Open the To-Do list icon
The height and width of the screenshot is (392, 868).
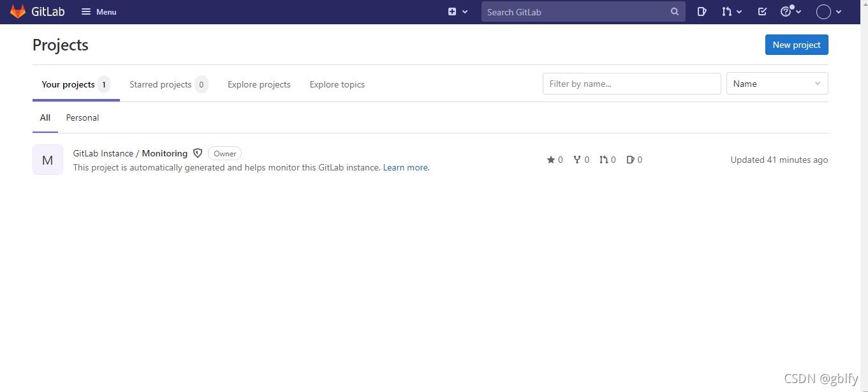tap(762, 11)
